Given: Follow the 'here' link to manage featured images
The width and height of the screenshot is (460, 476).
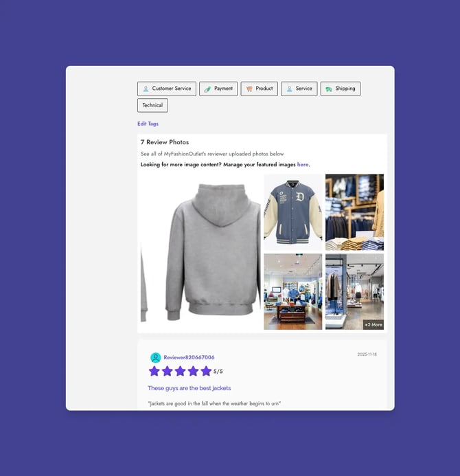Looking at the screenshot, I should pos(303,164).
